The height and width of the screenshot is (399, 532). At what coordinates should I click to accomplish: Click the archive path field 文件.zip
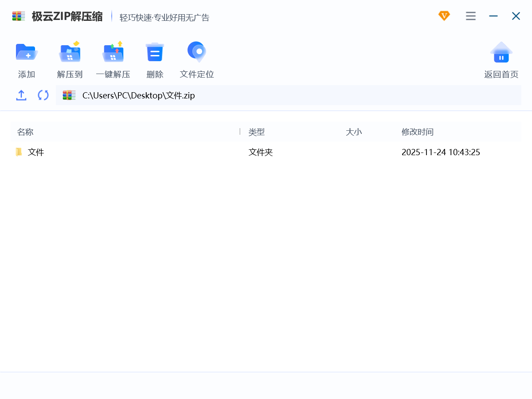pyautogui.click(x=288, y=95)
